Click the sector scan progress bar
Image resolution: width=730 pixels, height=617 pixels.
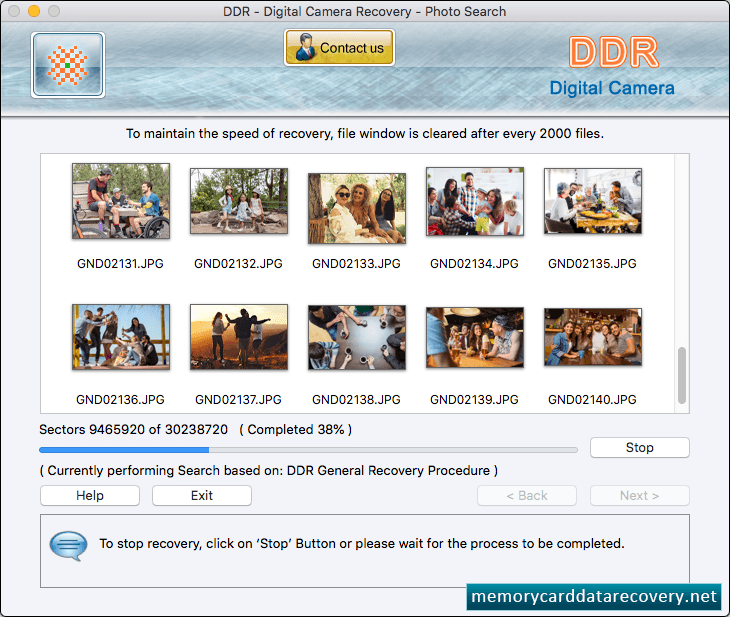[308, 450]
